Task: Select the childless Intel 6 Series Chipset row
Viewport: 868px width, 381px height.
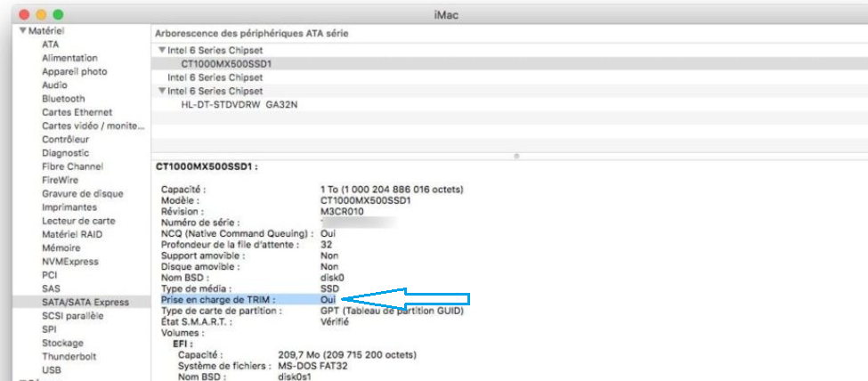Action: 509,77
